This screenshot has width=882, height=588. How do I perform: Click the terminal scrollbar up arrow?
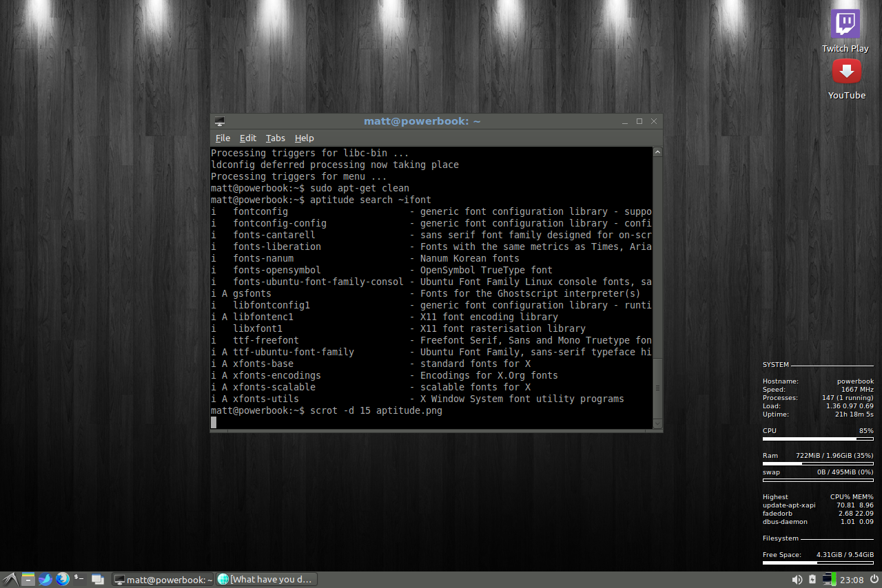click(x=657, y=152)
